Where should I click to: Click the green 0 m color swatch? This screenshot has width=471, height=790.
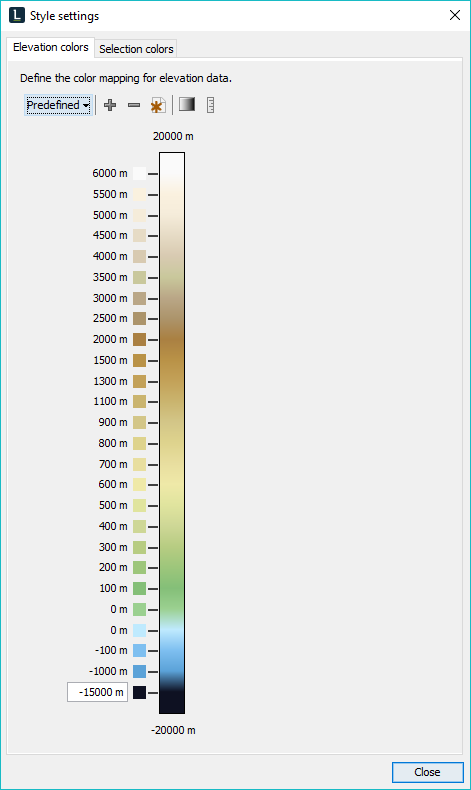pos(140,610)
